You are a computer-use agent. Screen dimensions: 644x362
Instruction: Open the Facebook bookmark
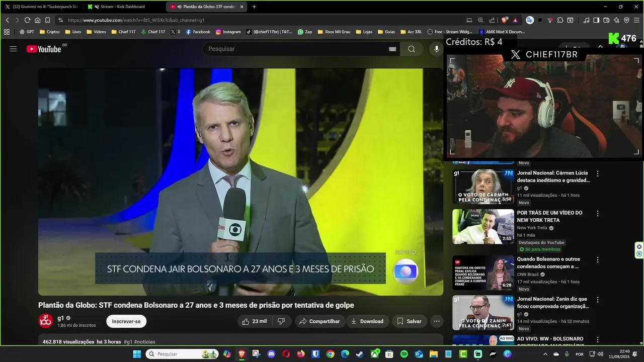coord(198,32)
